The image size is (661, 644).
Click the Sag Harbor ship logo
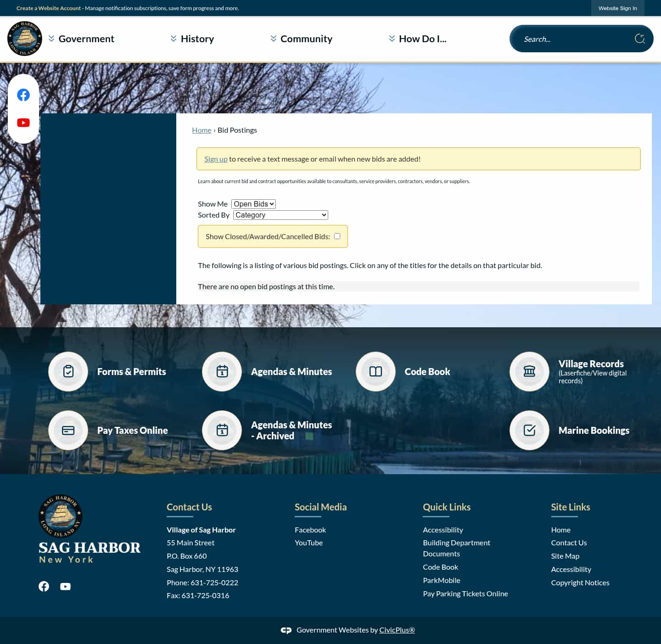click(25, 38)
